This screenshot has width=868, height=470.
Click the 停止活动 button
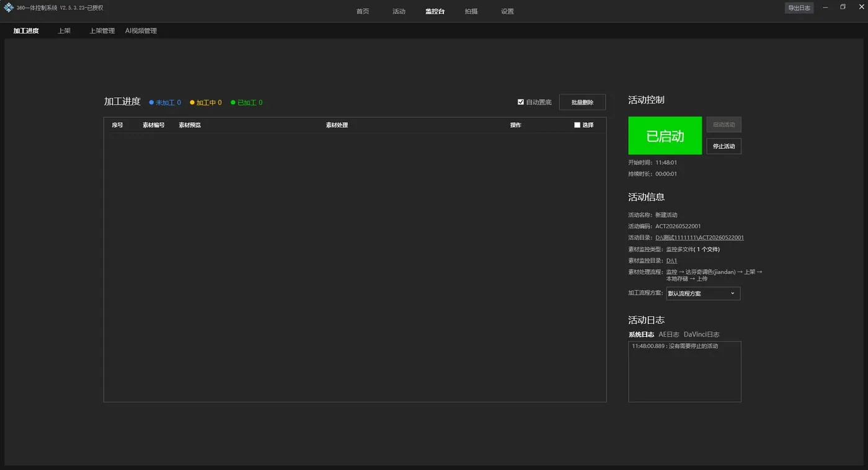724,146
